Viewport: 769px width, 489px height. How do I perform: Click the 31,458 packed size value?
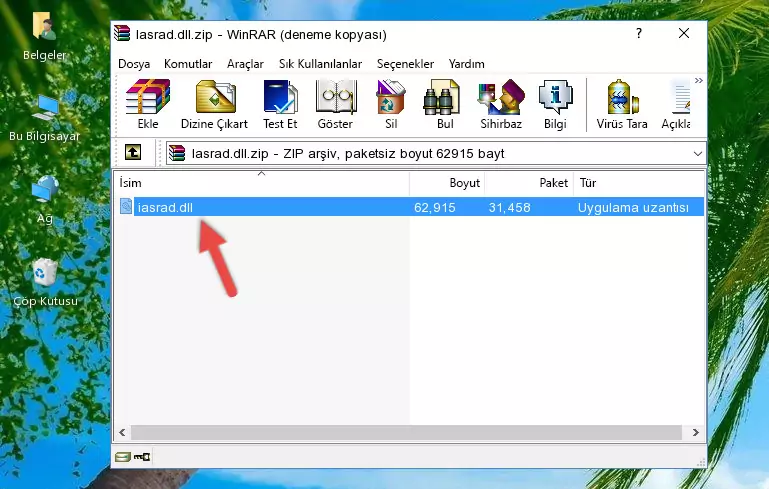[509, 207]
